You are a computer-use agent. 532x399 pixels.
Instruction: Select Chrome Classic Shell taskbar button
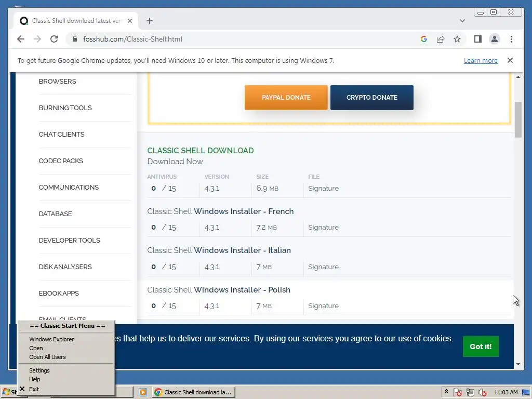click(x=194, y=392)
